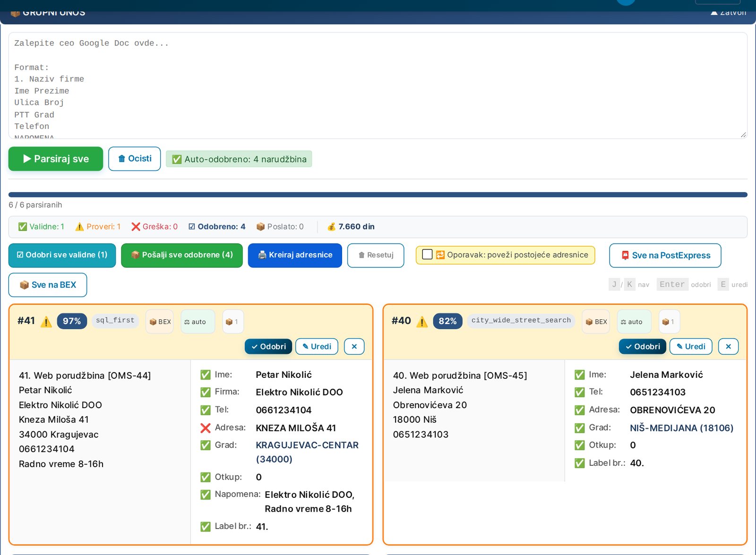Assign all orders to BEX

click(48, 285)
